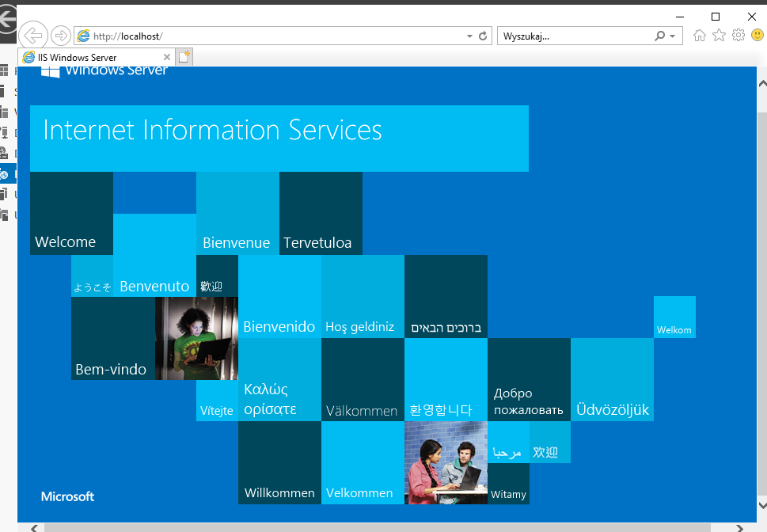Click the Welcome tile

71,214
